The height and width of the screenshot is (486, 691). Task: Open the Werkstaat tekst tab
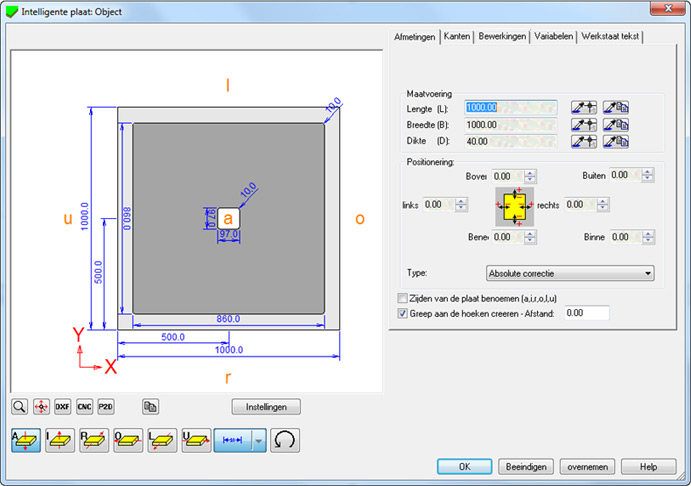pyautogui.click(x=610, y=36)
